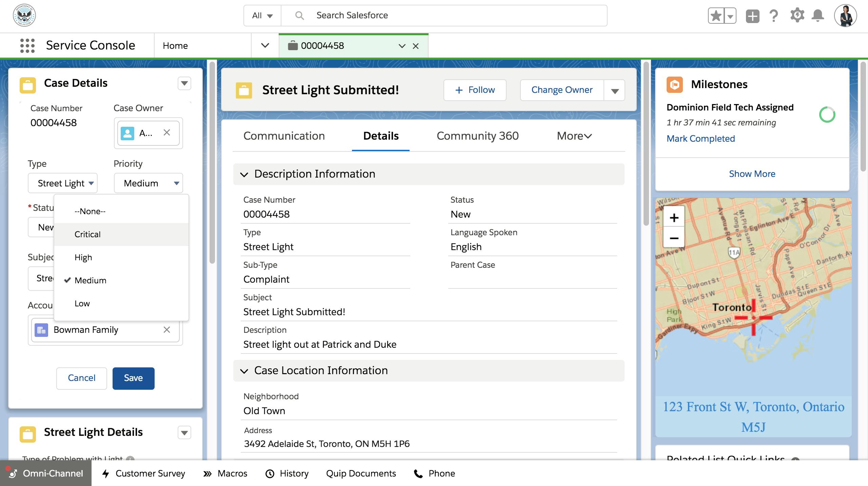Open the user profile avatar
The width and height of the screenshot is (868, 486).
[x=845, y=16]
